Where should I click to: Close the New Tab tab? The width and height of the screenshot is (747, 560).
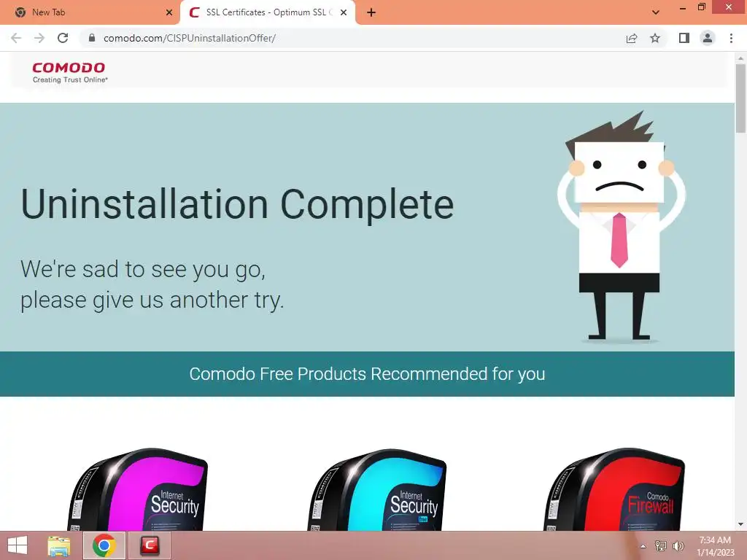point(169,12)
